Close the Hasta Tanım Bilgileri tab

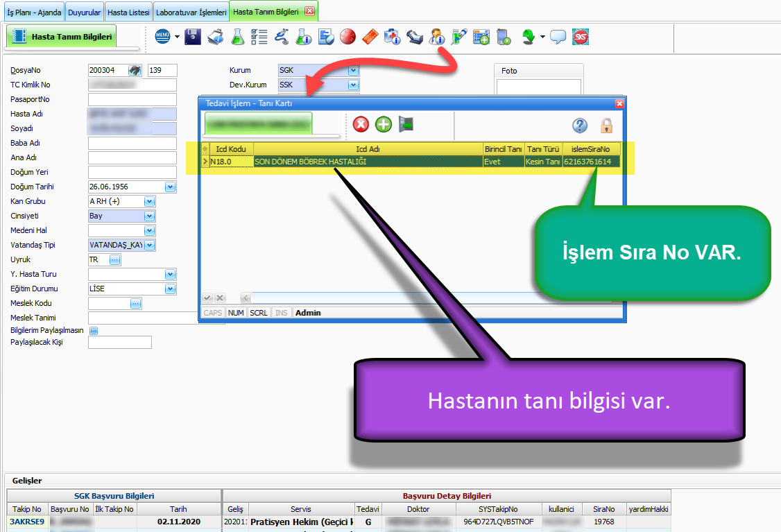coord(310,11)
